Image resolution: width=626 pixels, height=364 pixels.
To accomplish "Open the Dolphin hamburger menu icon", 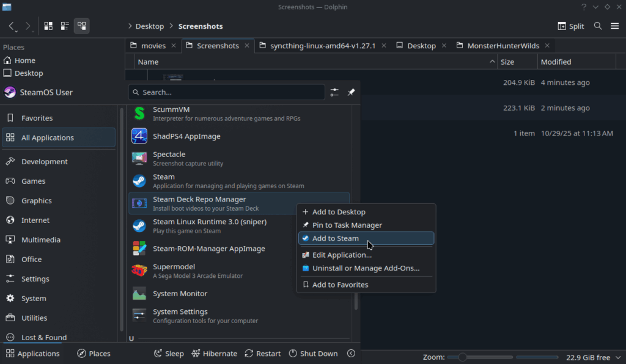I will (x=614, y=26).
